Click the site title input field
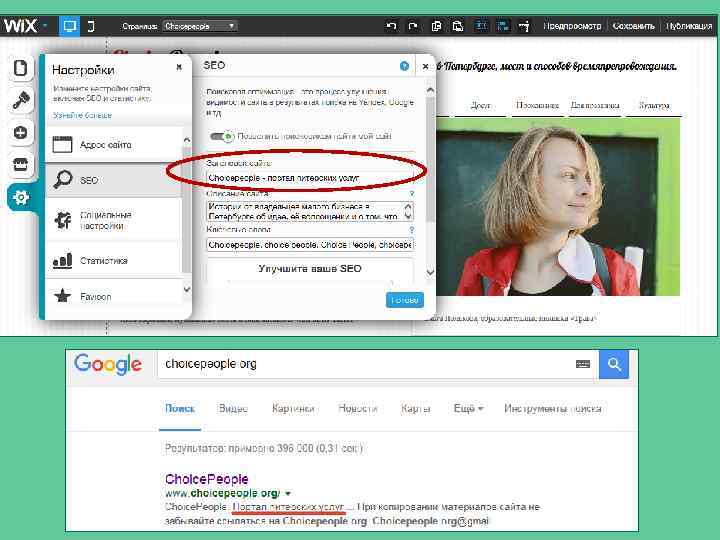The width and height of the screenshot is (720, 540). coord(310,178)
